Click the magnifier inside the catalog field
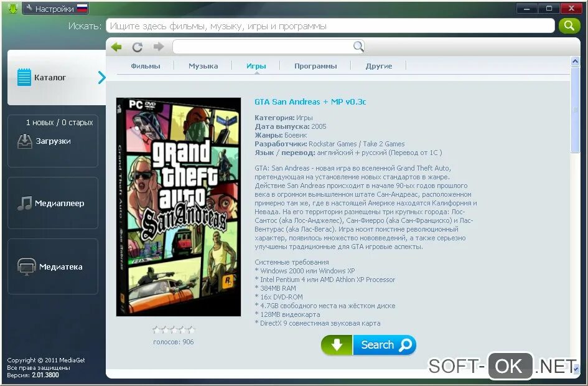588x386 pixels. pyautogui.click(x=358, y=47)
